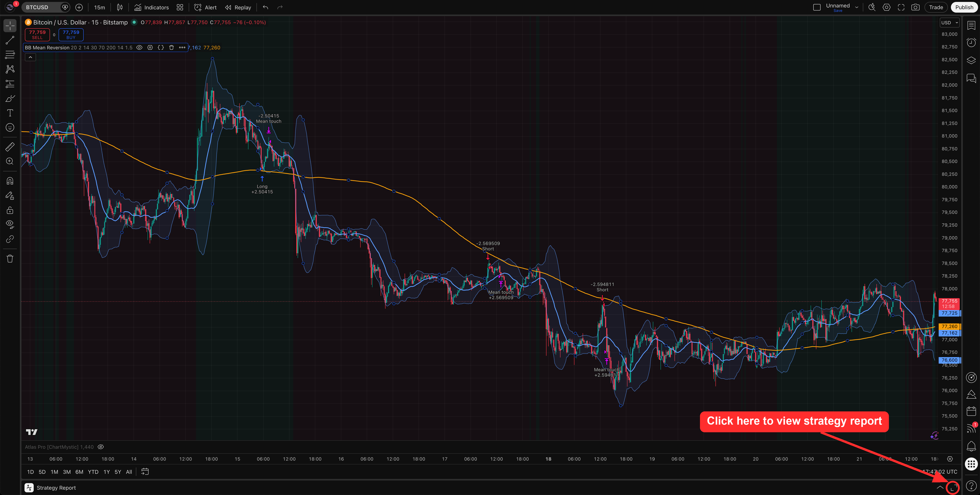Open chart settings hexagon icon
This screenshot has width=980, height=495.
pyautogui.click(x=886, y=7)
